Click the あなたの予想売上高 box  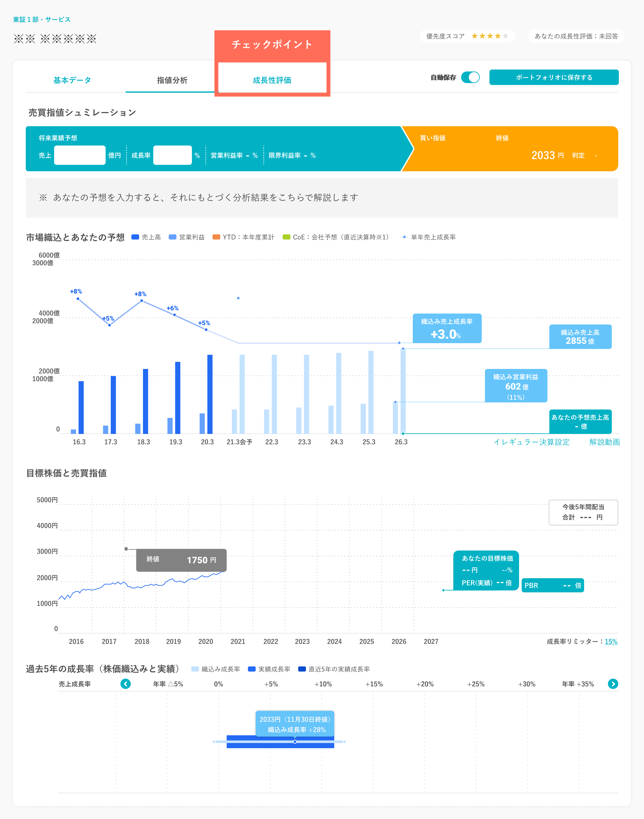click(580, 421)
